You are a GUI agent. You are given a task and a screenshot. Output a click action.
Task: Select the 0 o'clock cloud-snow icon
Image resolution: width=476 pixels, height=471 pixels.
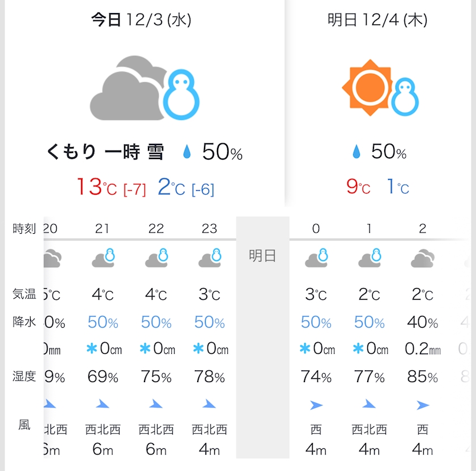point(316,258)
